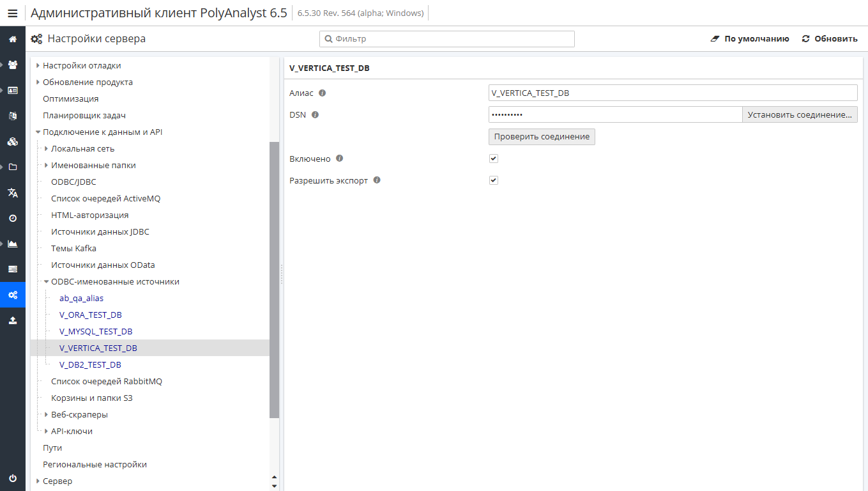This screenshot has height=491, width=868.
Task: Click tree panel vertical scrollbar thumb
Action: pyautogui.click(x=275, y=280)
